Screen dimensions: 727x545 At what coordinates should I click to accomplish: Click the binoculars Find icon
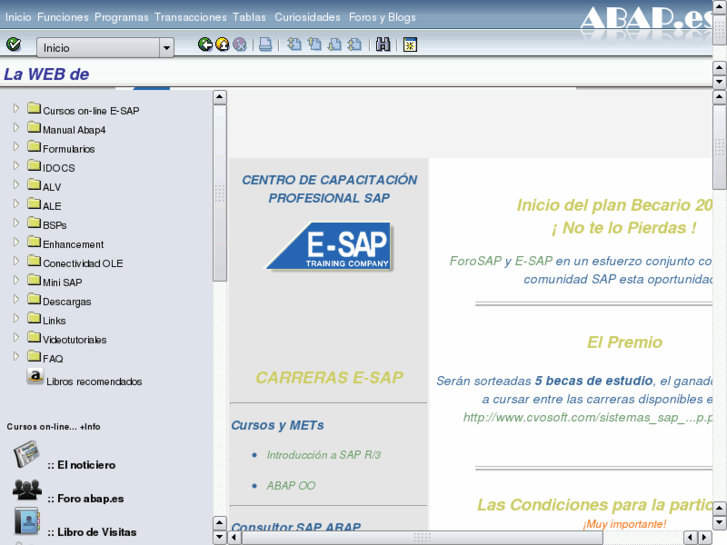pos(383,45)
